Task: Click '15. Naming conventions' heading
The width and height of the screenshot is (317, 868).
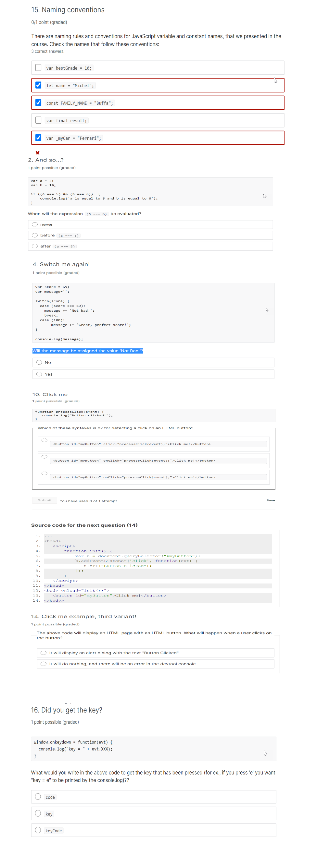Action: [68, 10]
